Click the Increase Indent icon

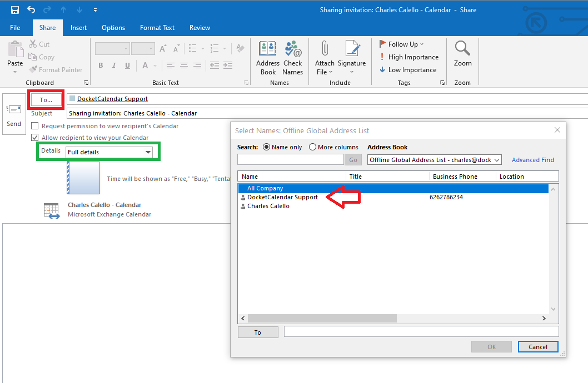[228, 65]
